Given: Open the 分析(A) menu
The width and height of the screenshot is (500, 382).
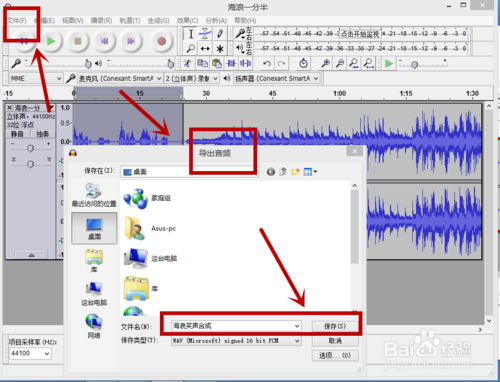Looking at the screenshot, I should 216,21.
